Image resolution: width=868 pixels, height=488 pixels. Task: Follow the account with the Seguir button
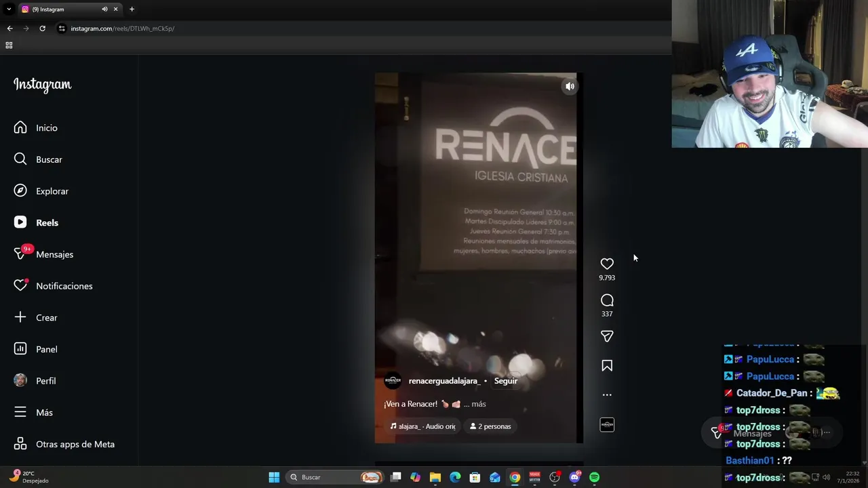pyautogui.click(x=506, y=381)
